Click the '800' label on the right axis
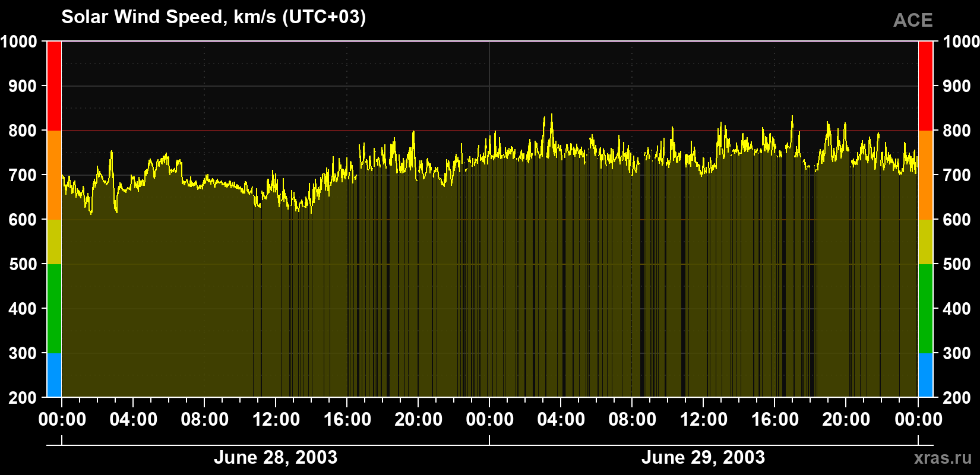 pyautogui.click(x=957, y=131)
